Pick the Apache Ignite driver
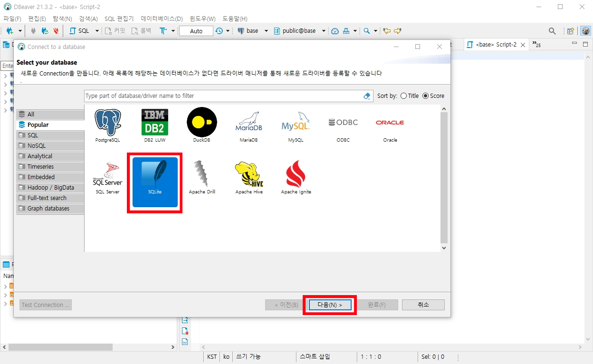This screenshot has width=593, height=364. point(296,178)
